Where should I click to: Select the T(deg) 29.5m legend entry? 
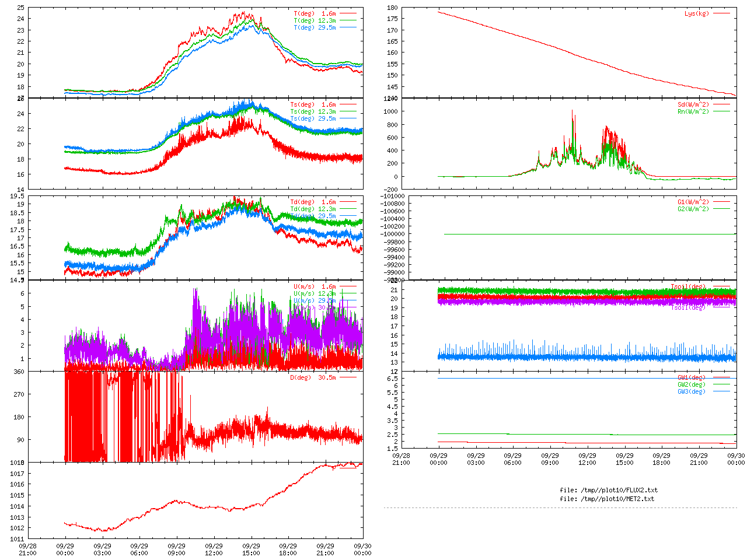click(315, 27)
